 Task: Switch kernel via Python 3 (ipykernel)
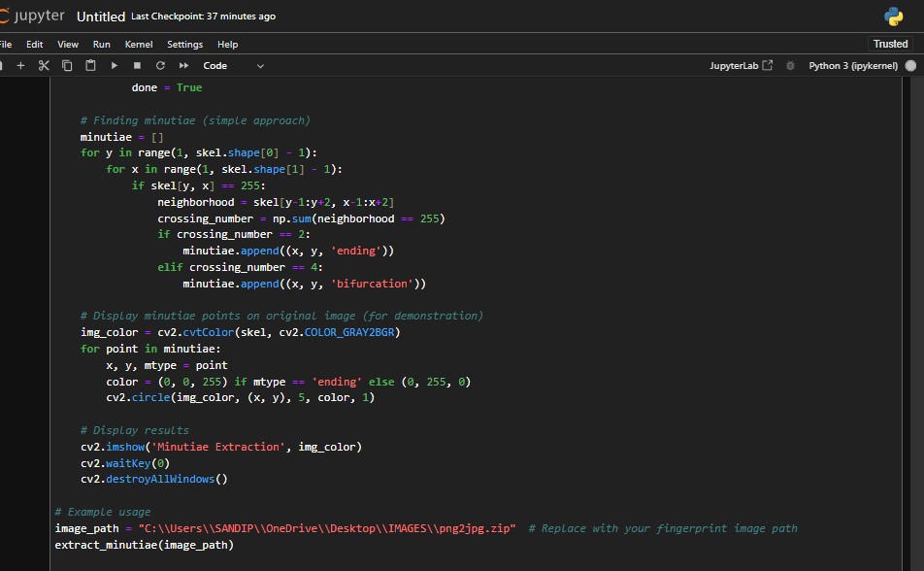pos(853,65)
